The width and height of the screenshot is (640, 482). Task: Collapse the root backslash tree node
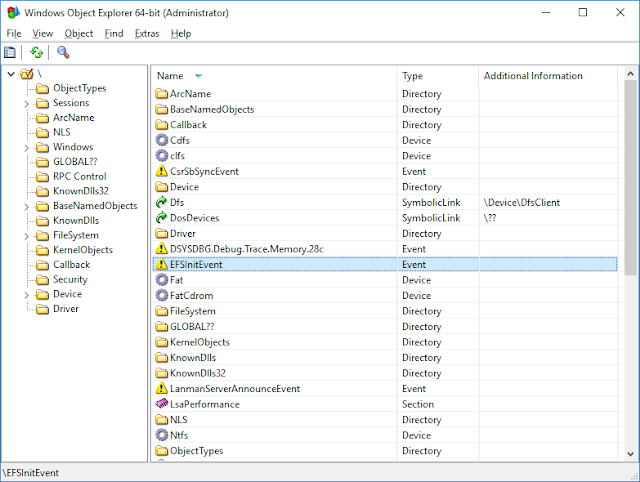(x=11, y=74)
